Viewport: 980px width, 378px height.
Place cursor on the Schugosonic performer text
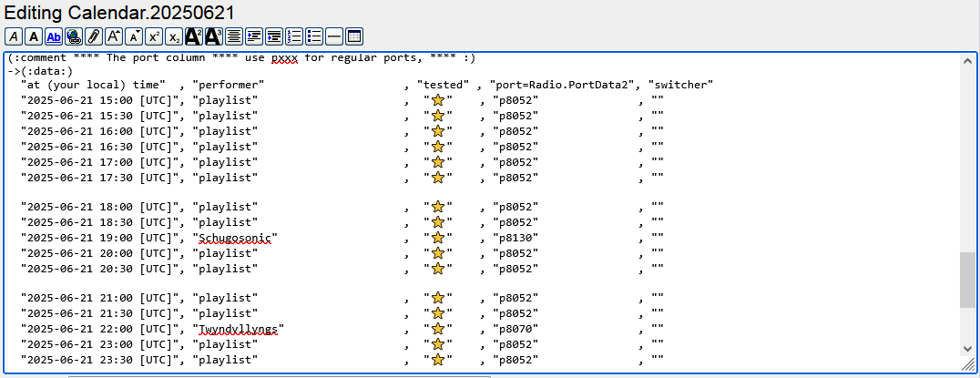pyautogui.click(x=234, y=238)
